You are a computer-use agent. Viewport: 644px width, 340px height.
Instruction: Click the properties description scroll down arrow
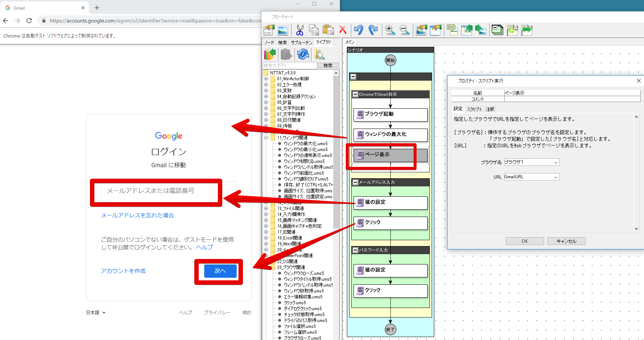click(636, 229)
